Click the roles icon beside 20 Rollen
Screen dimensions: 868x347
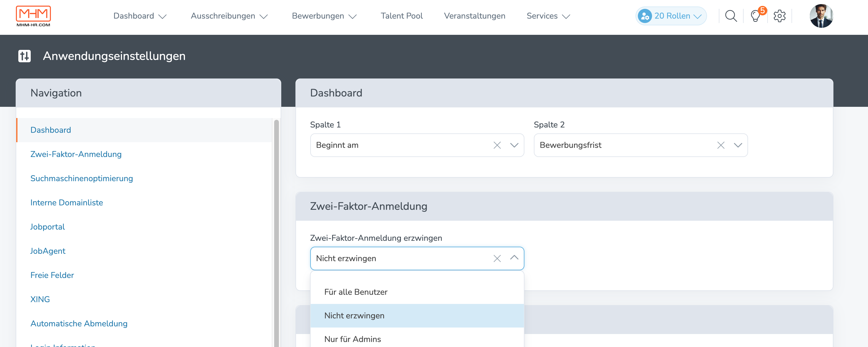pyautogui.click(x=646, y=15)
